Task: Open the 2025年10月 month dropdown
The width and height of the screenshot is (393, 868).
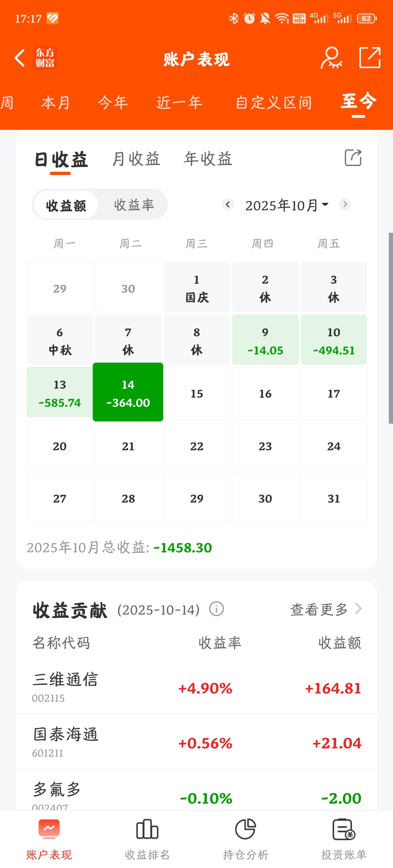Action: [x=287, y=205]
